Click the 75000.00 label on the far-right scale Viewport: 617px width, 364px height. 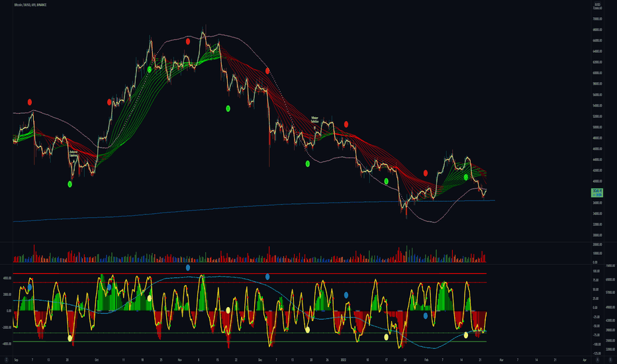610,266
